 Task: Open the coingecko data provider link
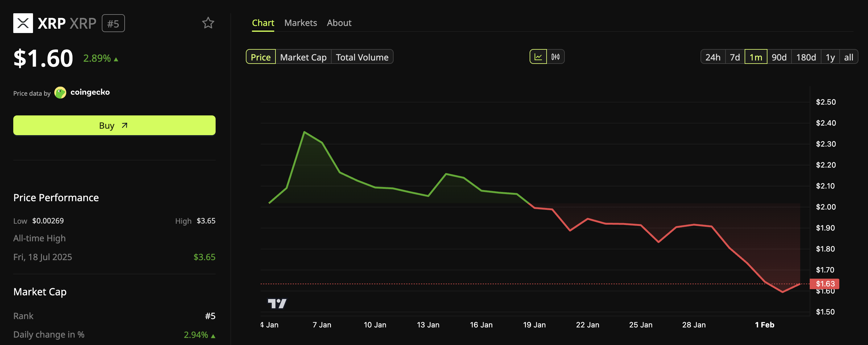90,92
